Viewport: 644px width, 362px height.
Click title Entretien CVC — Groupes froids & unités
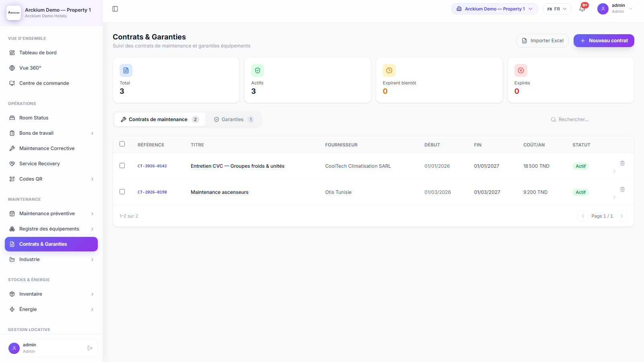tap(237, 166)
